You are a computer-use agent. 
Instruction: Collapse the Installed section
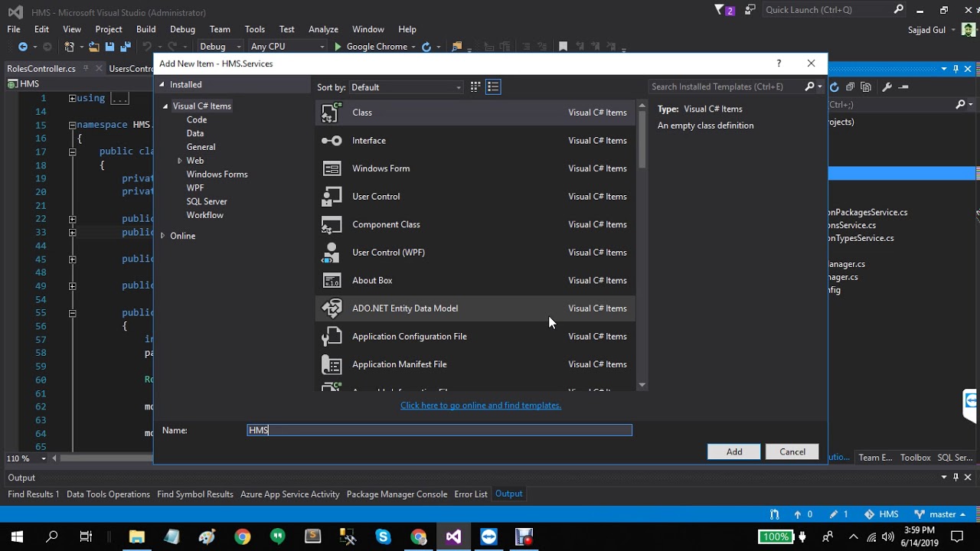[162, 84]
